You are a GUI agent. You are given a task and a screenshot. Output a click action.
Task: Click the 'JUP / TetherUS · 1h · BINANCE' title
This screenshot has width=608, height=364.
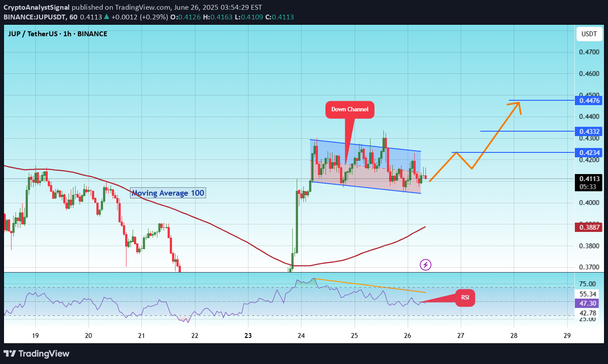tap(57, 34)
